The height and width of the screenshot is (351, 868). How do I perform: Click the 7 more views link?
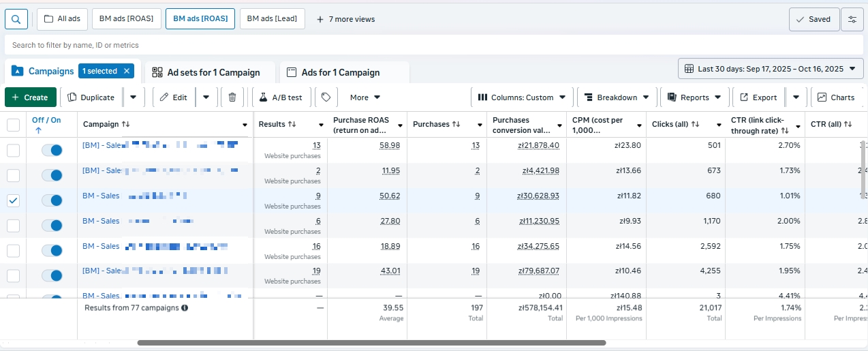[345, 19]
